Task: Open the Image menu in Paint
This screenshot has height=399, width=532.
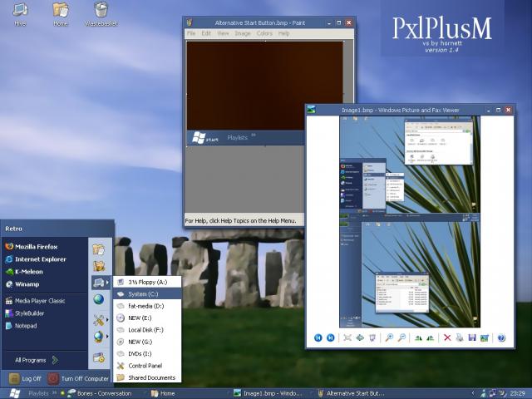Action: pos(243,34)
